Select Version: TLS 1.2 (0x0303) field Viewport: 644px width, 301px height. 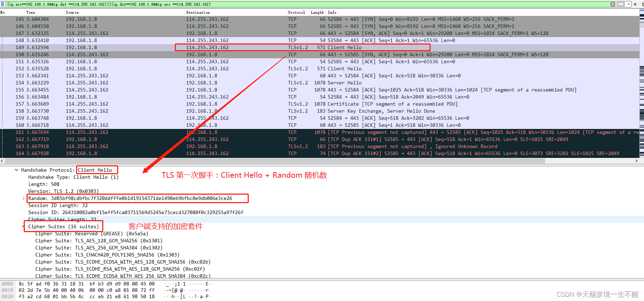pyautogui.click(x=64, y=191)
